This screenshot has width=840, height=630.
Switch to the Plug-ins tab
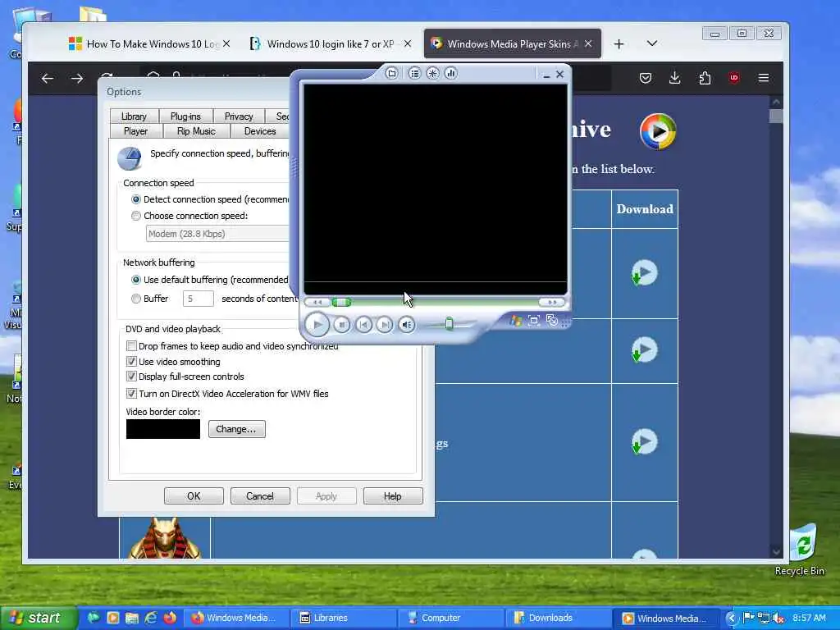[185, 116]
